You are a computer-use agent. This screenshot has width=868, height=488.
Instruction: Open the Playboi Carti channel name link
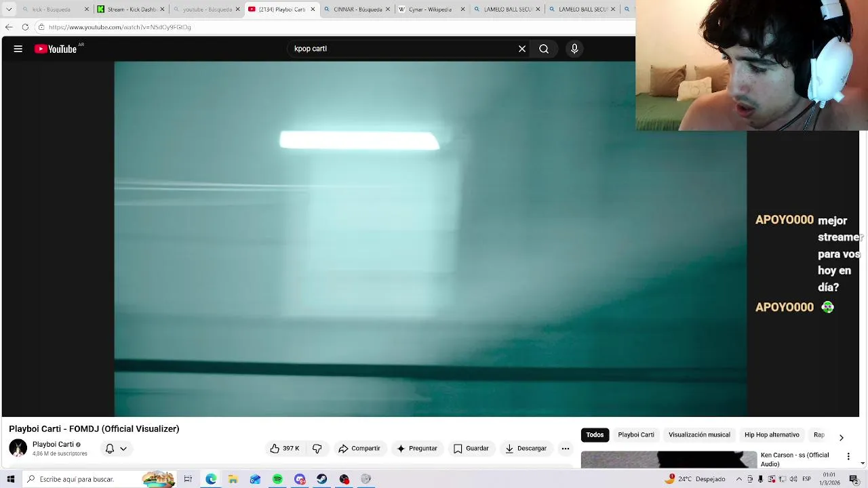53,445
